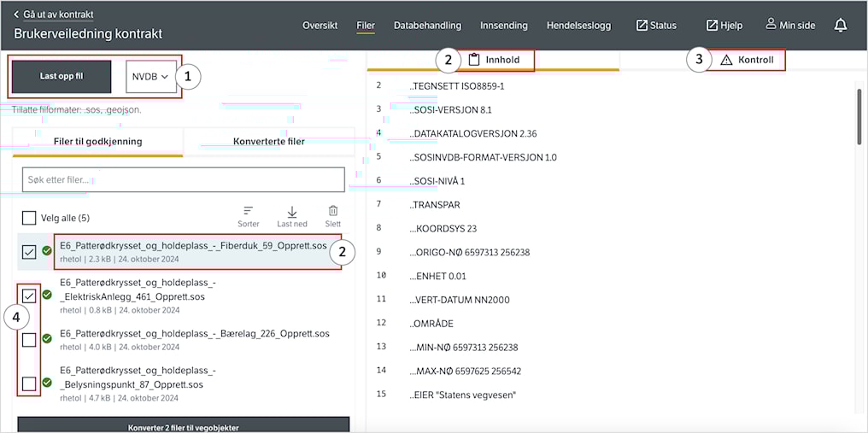Open Hjelp external link in header

click(x=724, y=26)
